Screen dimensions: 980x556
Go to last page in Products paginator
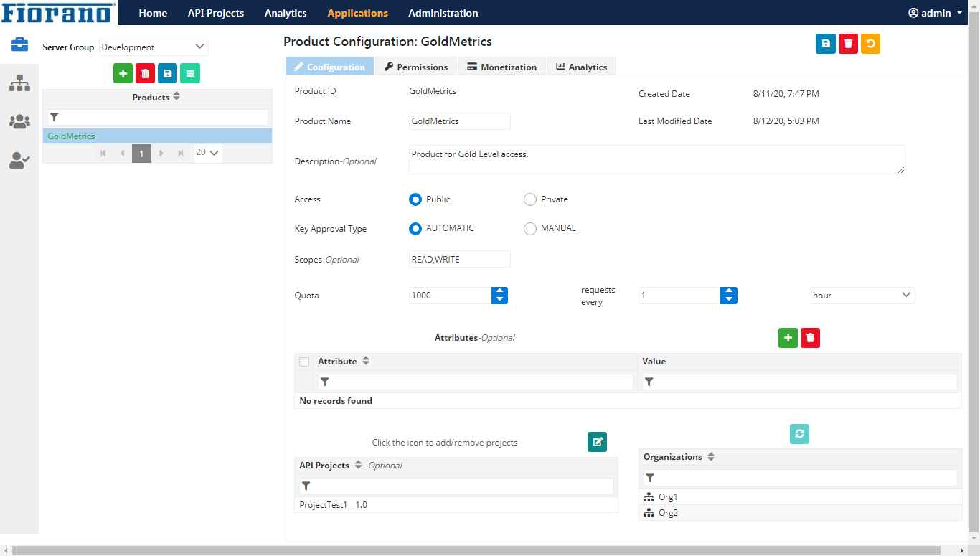click(x=181, y=153)
